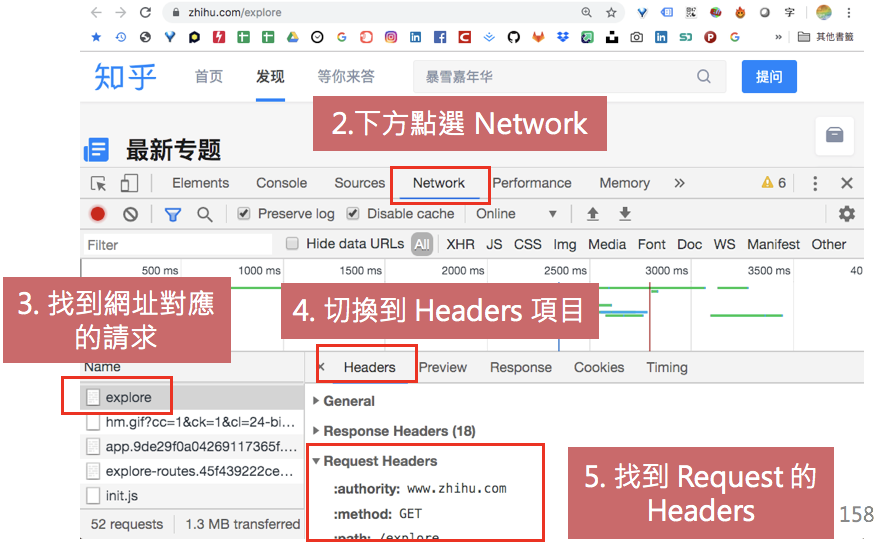Toggle the Disable cache checkbox
888x544 pixels.
(x=353, y=213)
